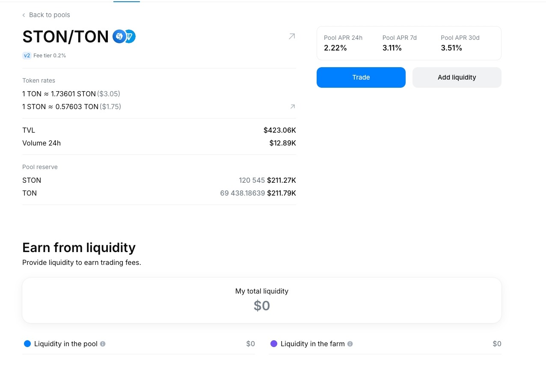Click the info icon next to Liquidity in the farm
The width and height of the screenshot is (546, 392).
coord(350,344)
